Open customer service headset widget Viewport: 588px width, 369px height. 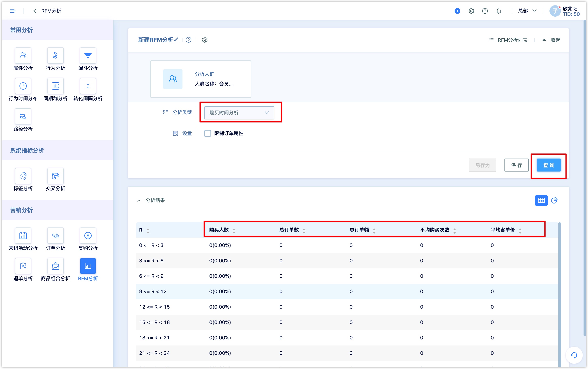(x=574, y=355)
